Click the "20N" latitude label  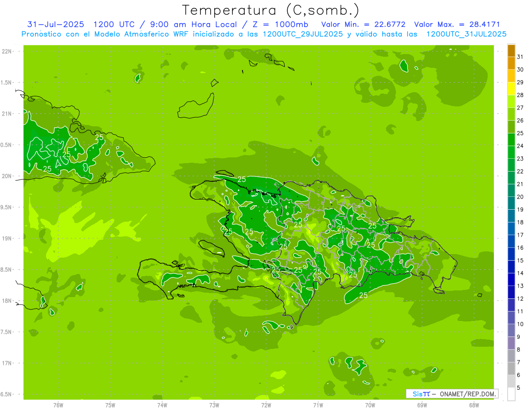[7, 176]
